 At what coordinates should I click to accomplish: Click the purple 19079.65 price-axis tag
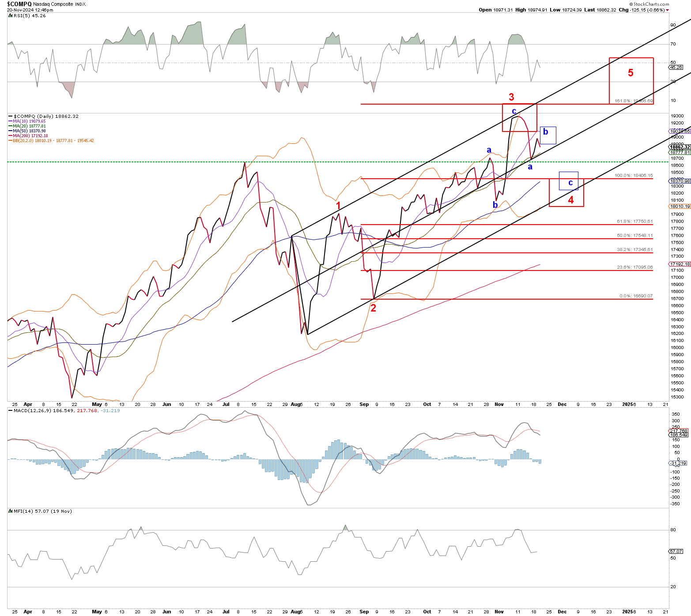[680, 131]
